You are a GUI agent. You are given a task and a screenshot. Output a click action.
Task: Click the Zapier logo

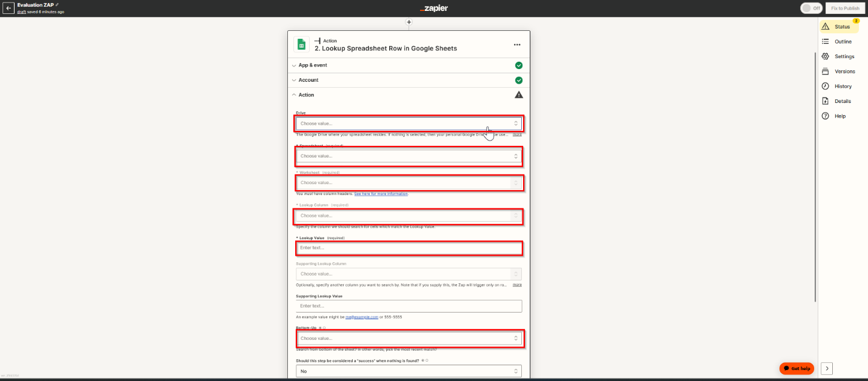pyautogui.click(x=433, y=8)
